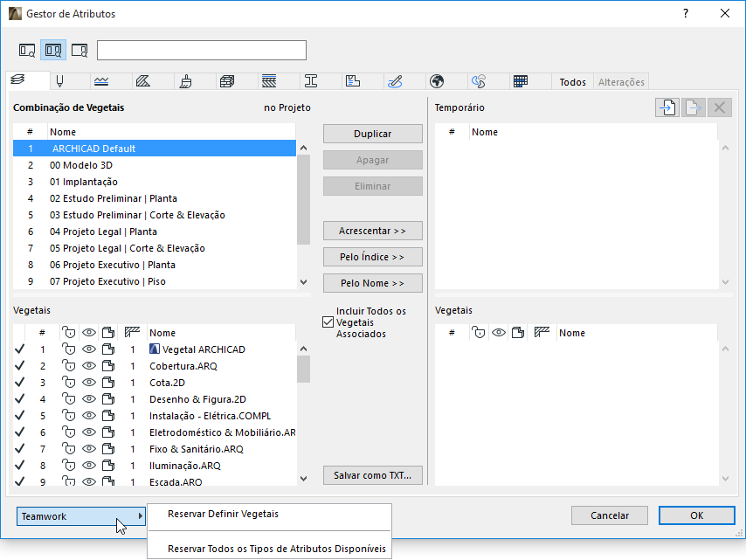Viewport: 746px width, 560px height.
Task: Click the Duplicar button
Action: (x=372, y=134)
